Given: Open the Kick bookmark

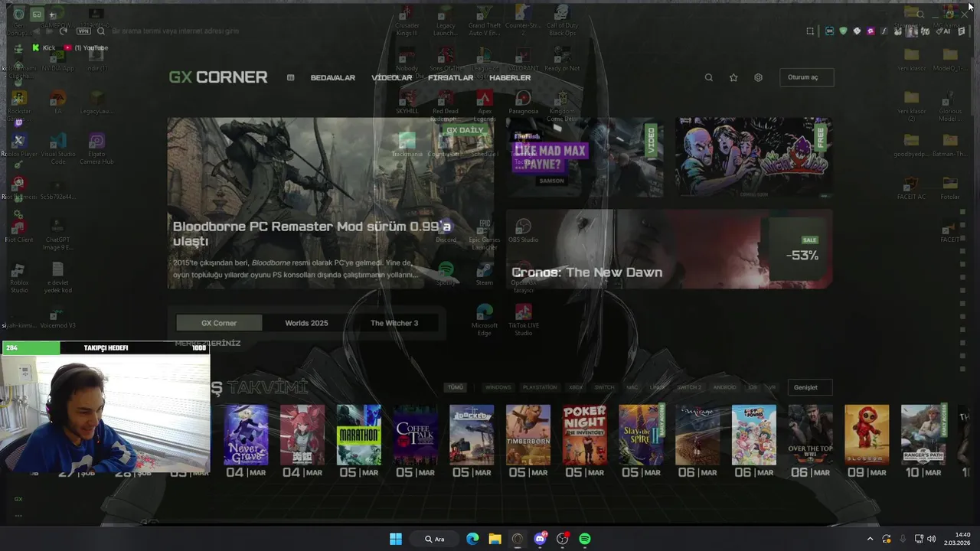Looking at the screenshot, I should click(x=44, y=47).
